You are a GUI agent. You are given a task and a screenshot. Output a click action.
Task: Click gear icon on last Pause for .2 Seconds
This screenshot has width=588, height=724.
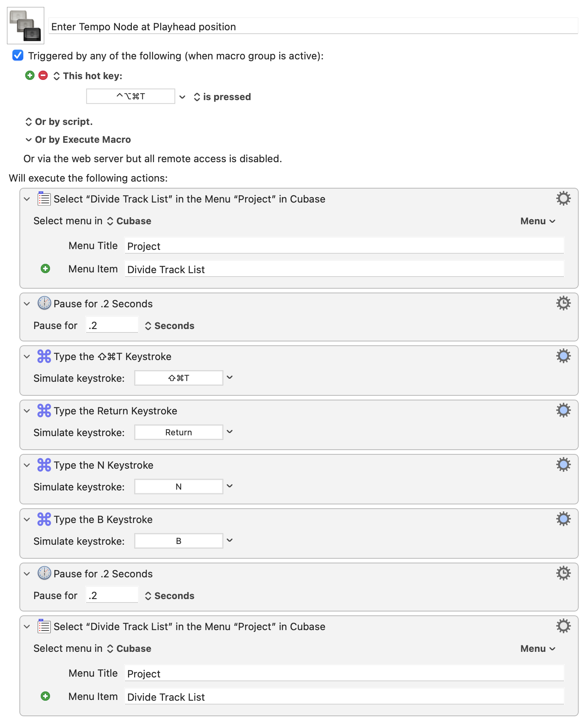(563, 573)
